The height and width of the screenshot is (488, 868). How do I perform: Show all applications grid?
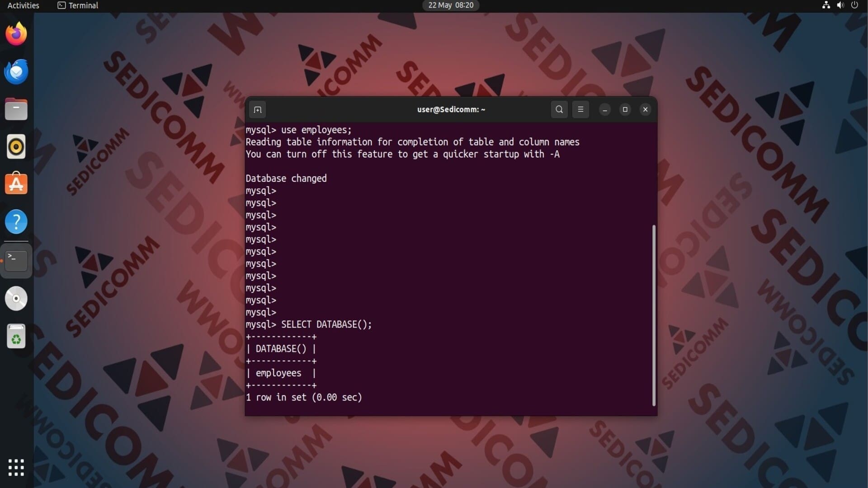tap(16, 468)
